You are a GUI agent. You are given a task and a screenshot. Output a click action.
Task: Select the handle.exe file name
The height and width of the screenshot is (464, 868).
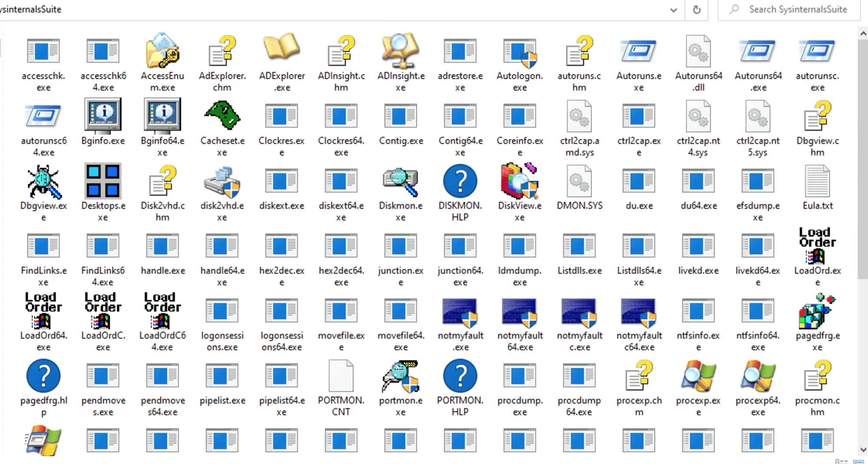[x=163, y=271]
